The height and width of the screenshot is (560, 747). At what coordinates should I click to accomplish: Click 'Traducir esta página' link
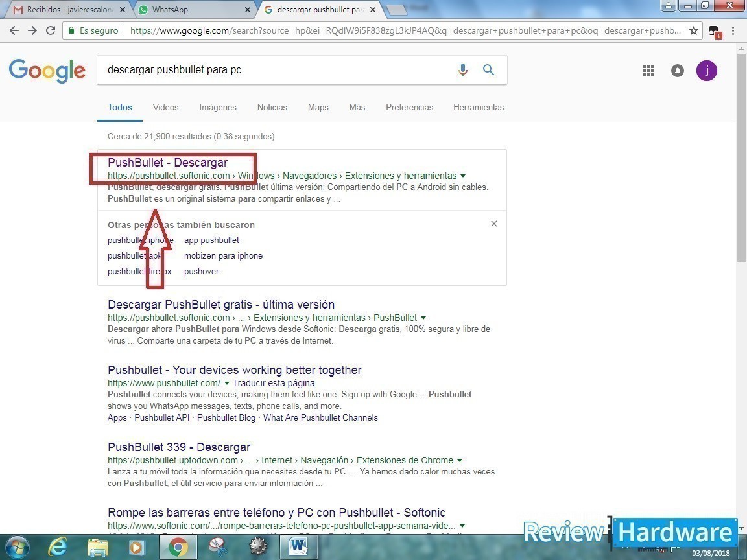click(x=274, y=383)
